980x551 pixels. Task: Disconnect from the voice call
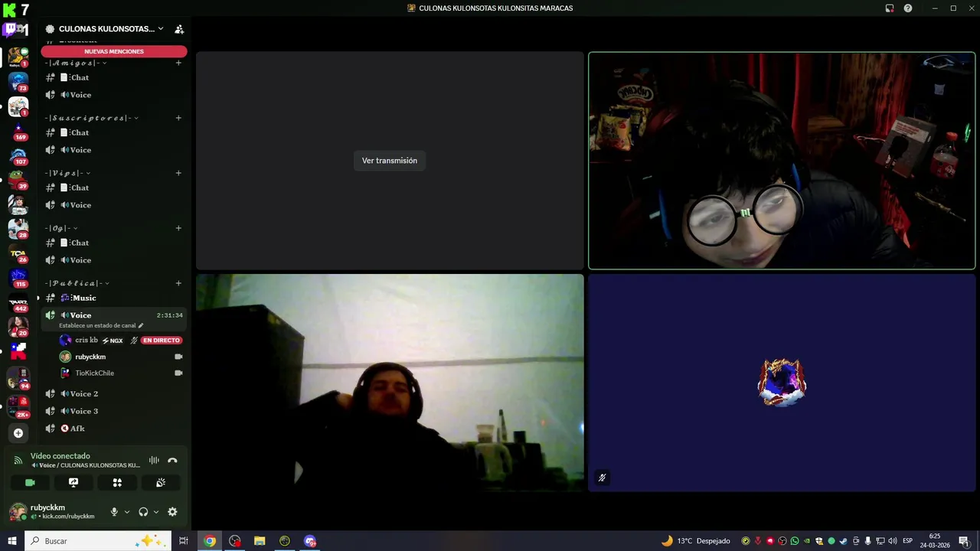[172, 461]
